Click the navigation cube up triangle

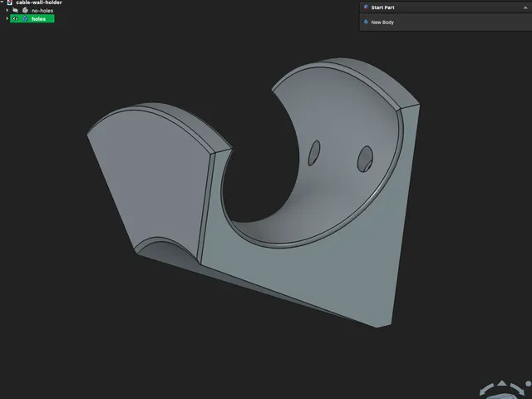point(502,383)
